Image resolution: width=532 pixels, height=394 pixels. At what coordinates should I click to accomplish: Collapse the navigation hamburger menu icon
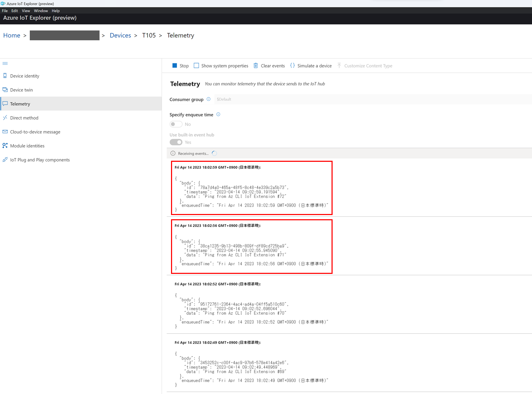coord(5,63)
